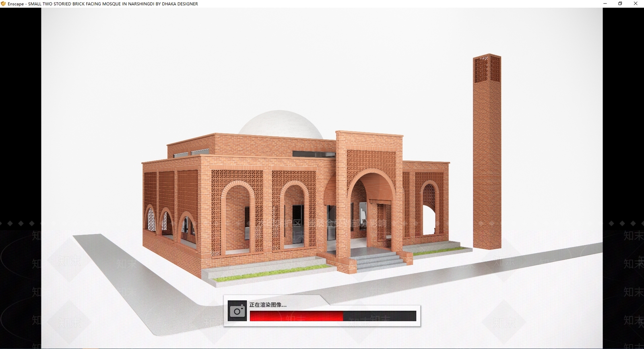This screenshot has width=644, height=349.
Task: Click the Enscape app icon in title bar
Action: 4,4
